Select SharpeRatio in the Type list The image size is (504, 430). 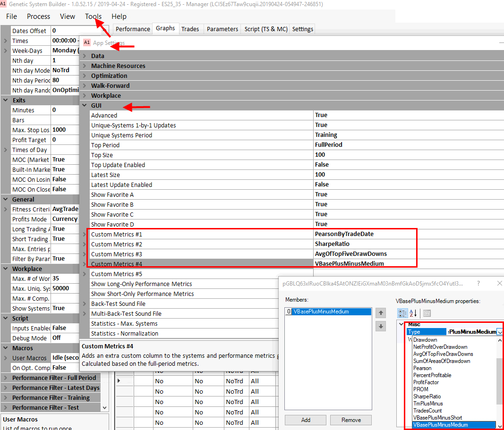pos(427,396)
